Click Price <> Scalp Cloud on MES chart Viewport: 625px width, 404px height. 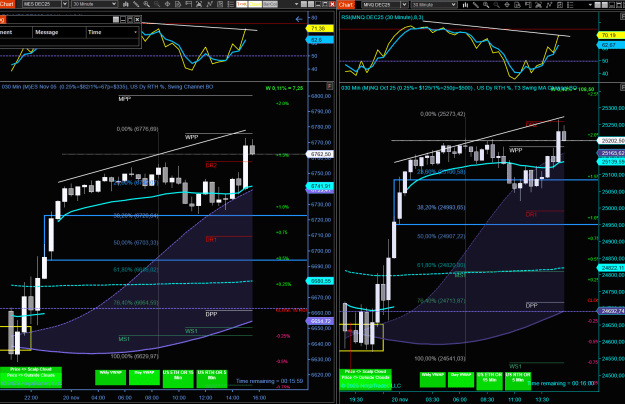[x=31, y=370]
